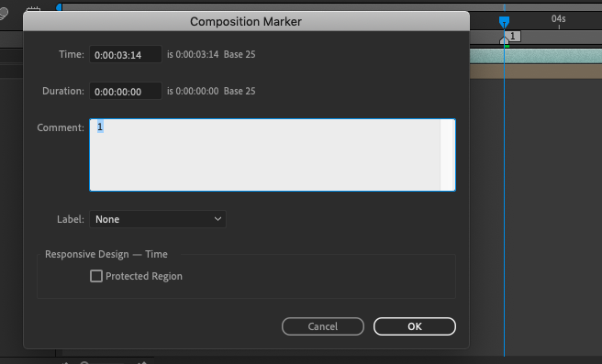Click the Duration field showing 0:00:00:00
The width and height of the screenshot is (602, 364).
[126, 92]
